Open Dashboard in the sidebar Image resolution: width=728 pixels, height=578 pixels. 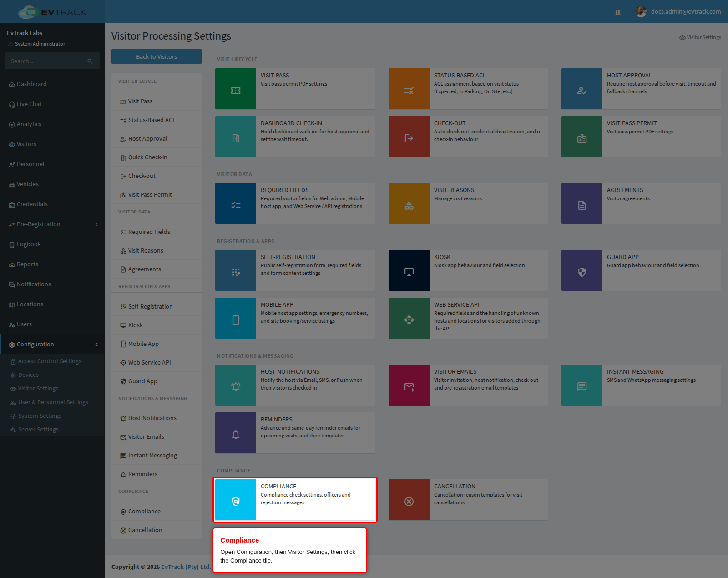(52, 84)
